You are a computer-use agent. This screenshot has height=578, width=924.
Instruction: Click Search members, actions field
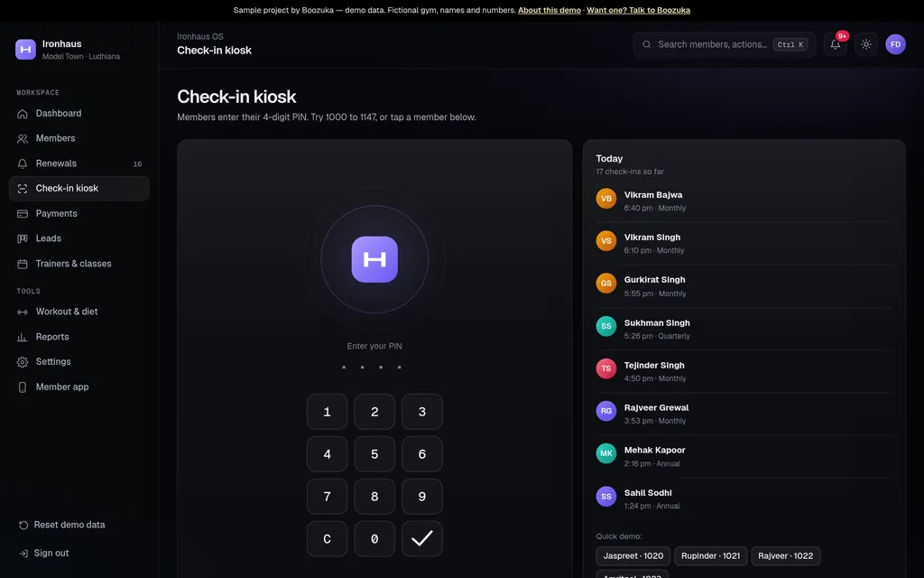coord(725,44)
